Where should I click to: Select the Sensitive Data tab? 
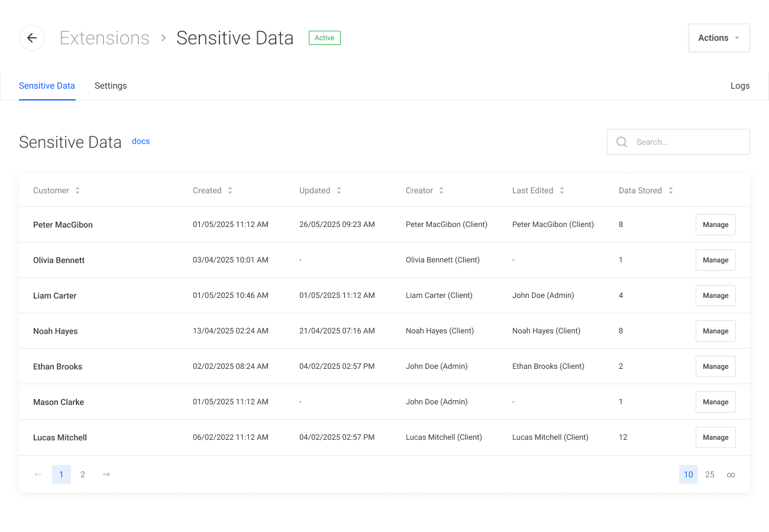pos(47,86)
